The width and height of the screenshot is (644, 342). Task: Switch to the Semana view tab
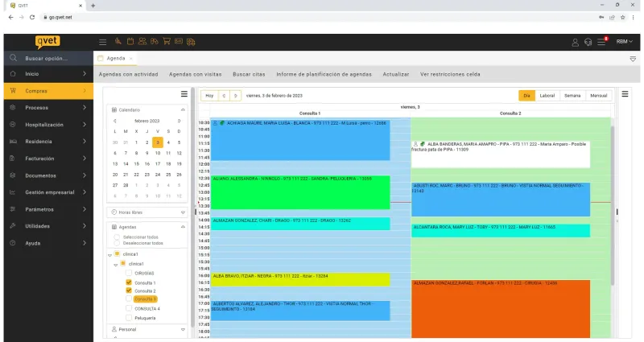coord(572,96)
